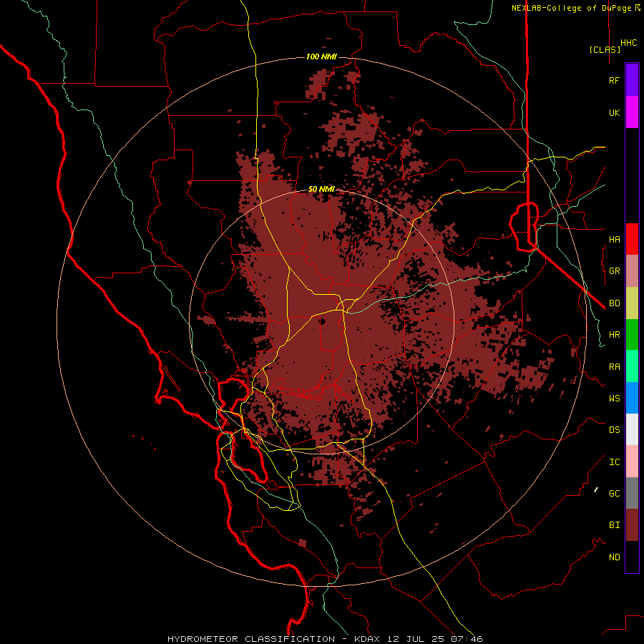Click the 100 NMI range ring label
The width and height of the screenshot is (644, 644).
321,57
